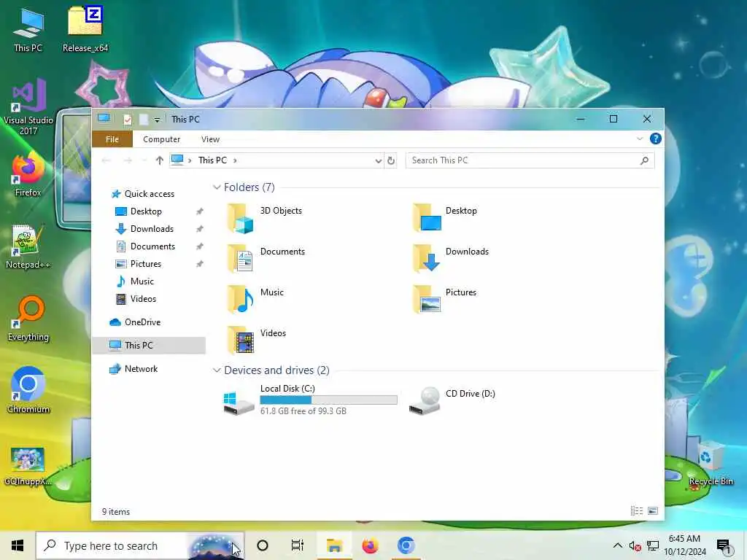The image size is (747, 560).
Task: Select the Visual Studio 2017 desktop shortcut
Action: point(28,108)
